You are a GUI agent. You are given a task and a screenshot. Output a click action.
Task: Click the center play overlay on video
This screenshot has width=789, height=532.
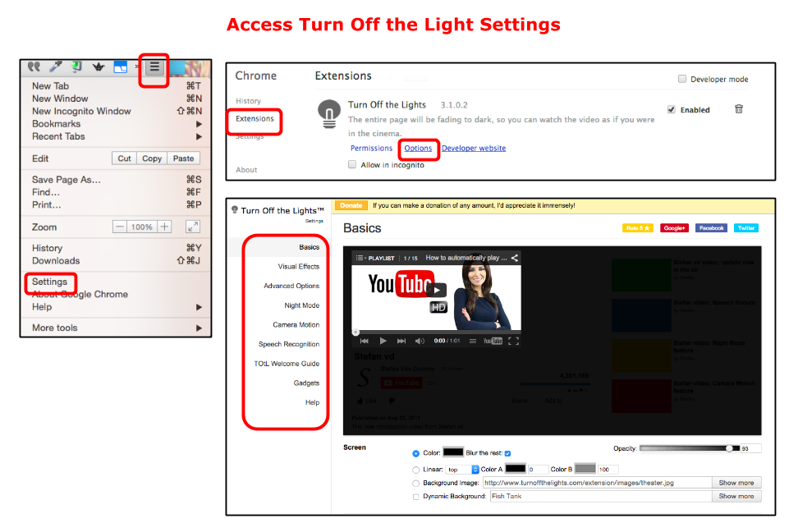(x=436, y=290)
